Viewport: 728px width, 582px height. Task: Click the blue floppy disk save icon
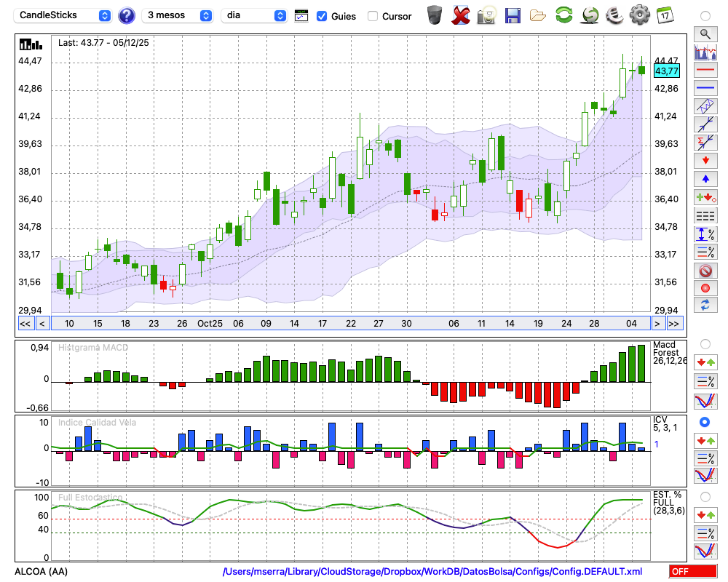pyautogui.click(x=513, y=15)
